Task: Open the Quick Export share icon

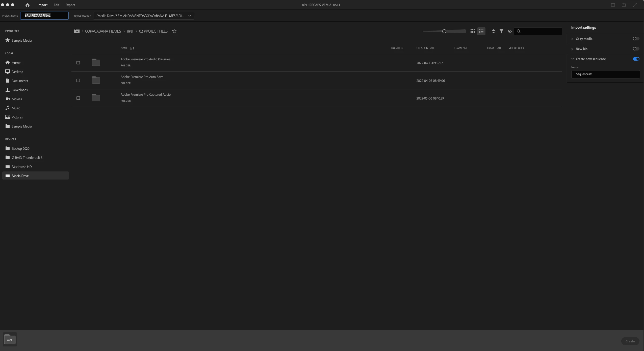Action: [624, 5]
